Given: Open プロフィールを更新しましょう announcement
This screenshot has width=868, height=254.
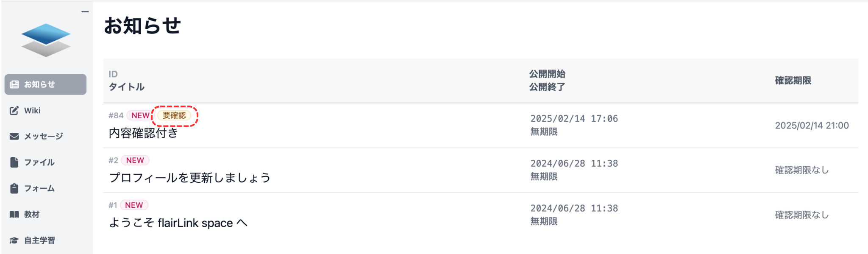Looking at the screenshot, I should tap(189, 178).
